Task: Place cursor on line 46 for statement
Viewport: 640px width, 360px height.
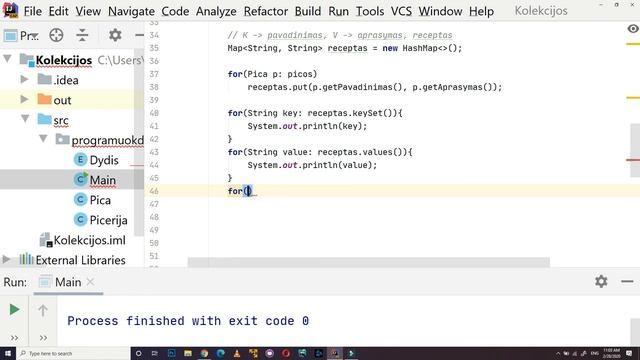Action: 240,191
